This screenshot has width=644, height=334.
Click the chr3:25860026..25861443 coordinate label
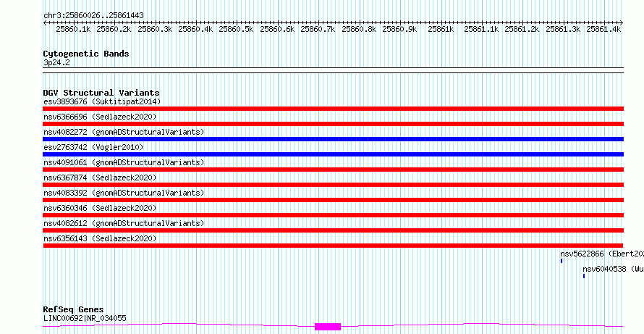coord(93,16)
